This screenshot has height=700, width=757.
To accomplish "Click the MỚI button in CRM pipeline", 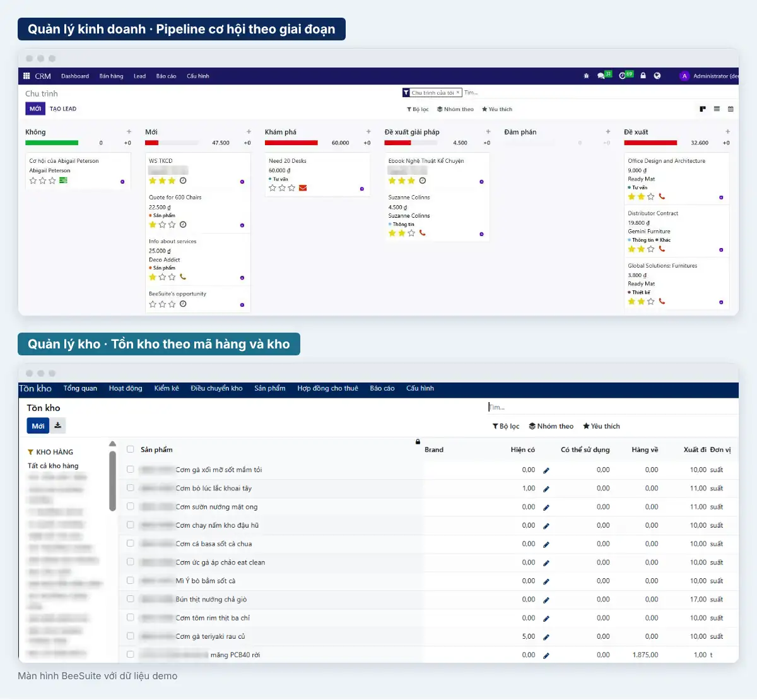I will [x=35, y=109].
